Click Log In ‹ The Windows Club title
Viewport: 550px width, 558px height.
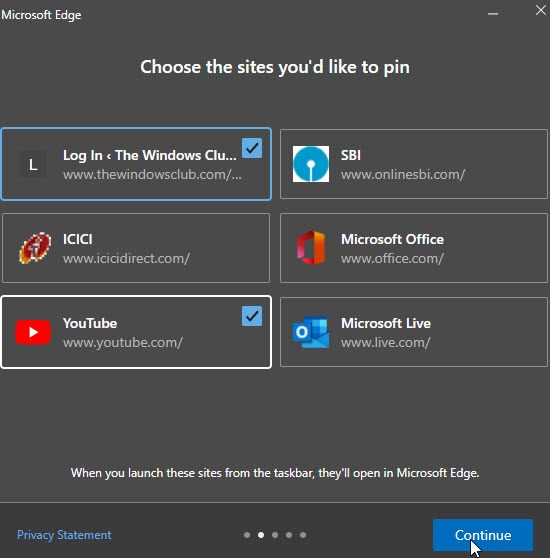click(x=150, y=155)
